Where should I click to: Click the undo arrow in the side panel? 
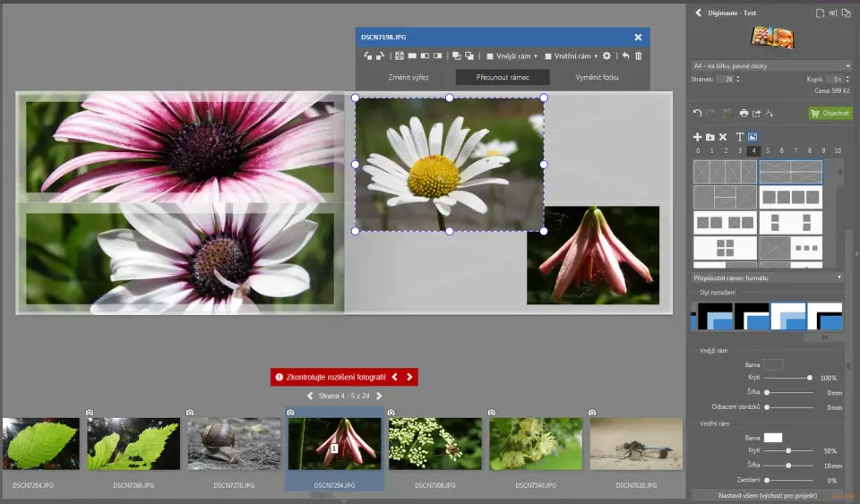(x=698, y=113)
